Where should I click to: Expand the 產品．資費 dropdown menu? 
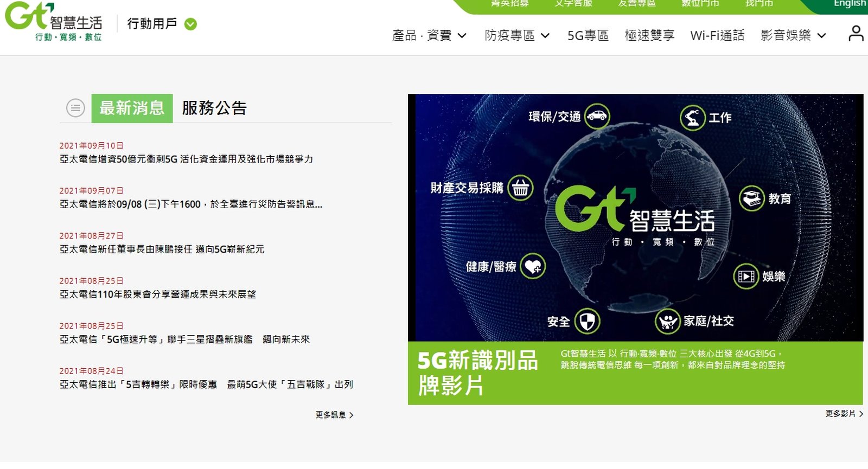(x=429, y=36)
